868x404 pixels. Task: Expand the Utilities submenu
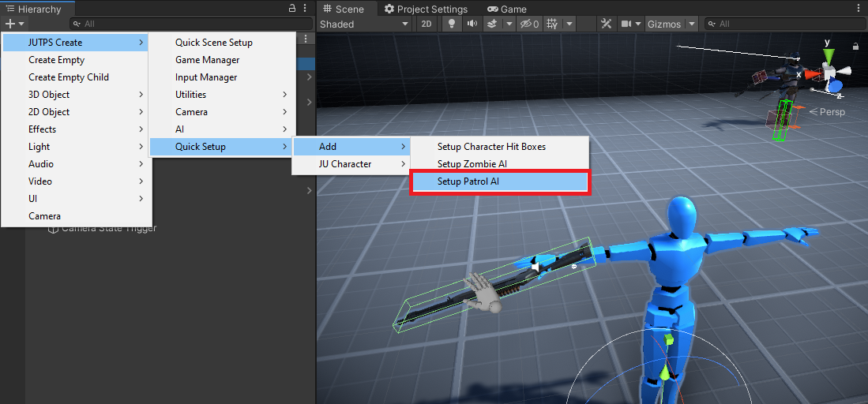coord(221,95)
